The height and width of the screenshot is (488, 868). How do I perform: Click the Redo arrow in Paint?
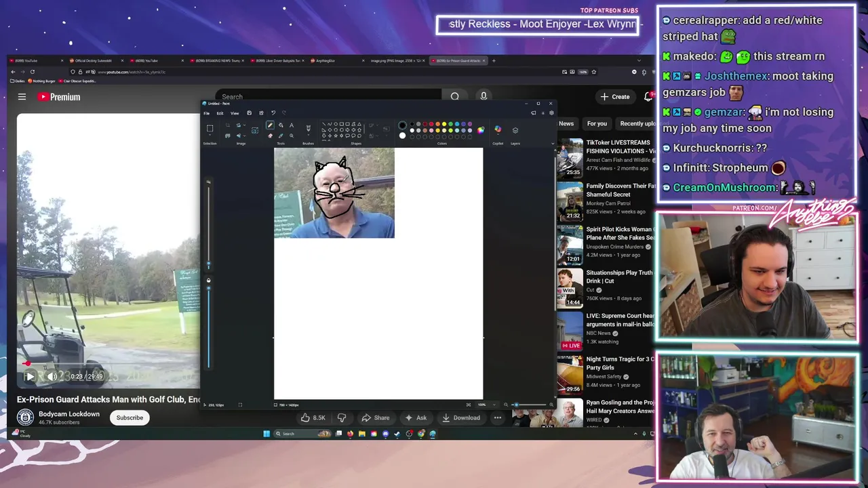[x=283, y=113]
